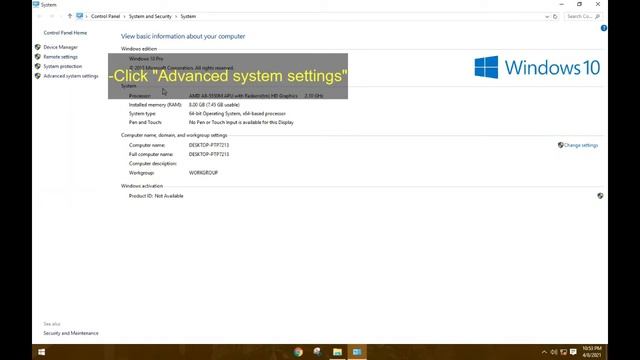Click the shield icon in Windows activation row
This screenshot has width=640, height=360.
coord(600,196)
